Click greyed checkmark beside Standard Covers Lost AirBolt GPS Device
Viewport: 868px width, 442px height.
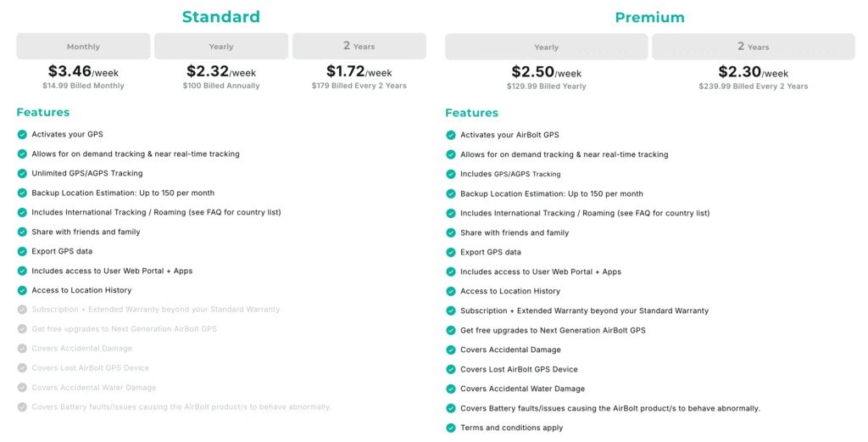(22, 368)
